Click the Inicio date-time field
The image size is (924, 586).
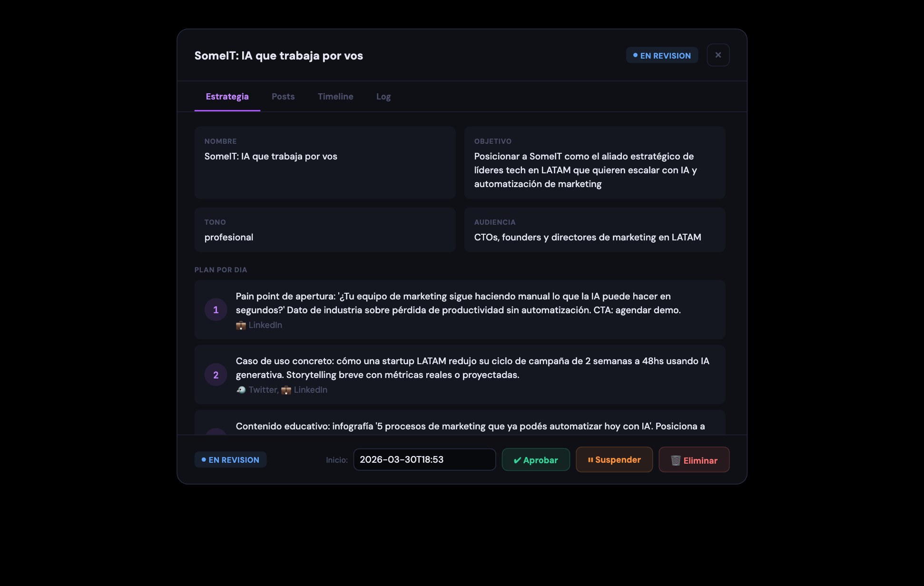pos(424,460)
